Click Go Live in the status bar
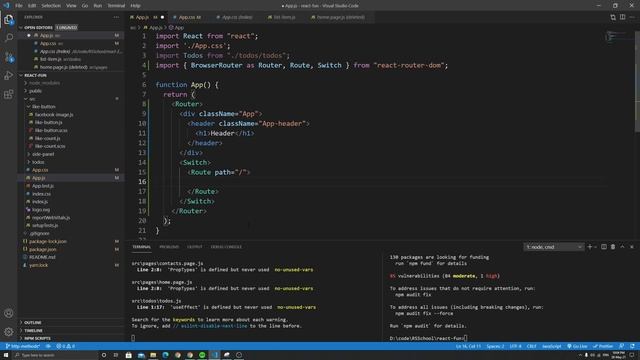Screen dimensions: 640x360 [x=577, y=346]
